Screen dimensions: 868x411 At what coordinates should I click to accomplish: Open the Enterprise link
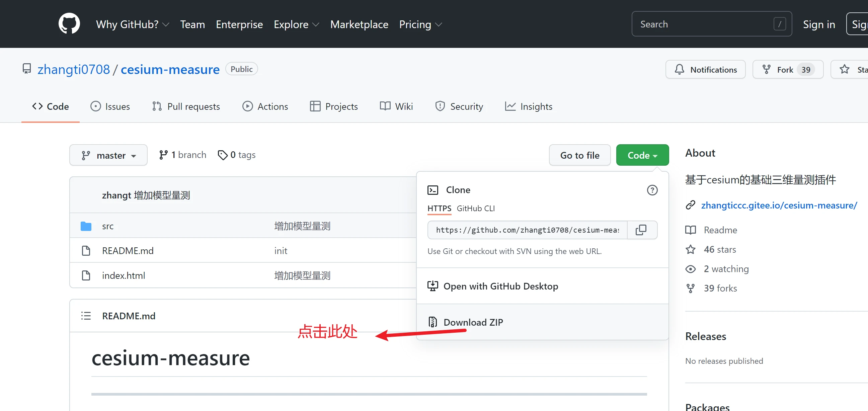(239, 24)
